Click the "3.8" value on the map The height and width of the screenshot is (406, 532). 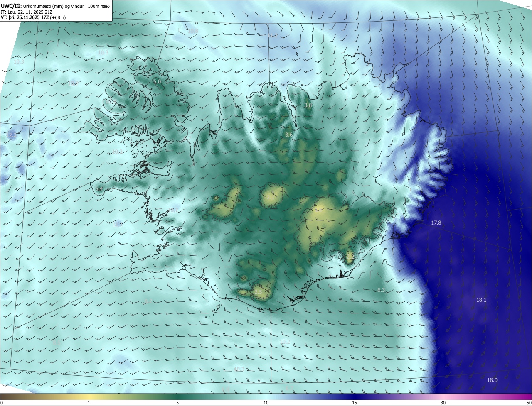tap(308, 105)
